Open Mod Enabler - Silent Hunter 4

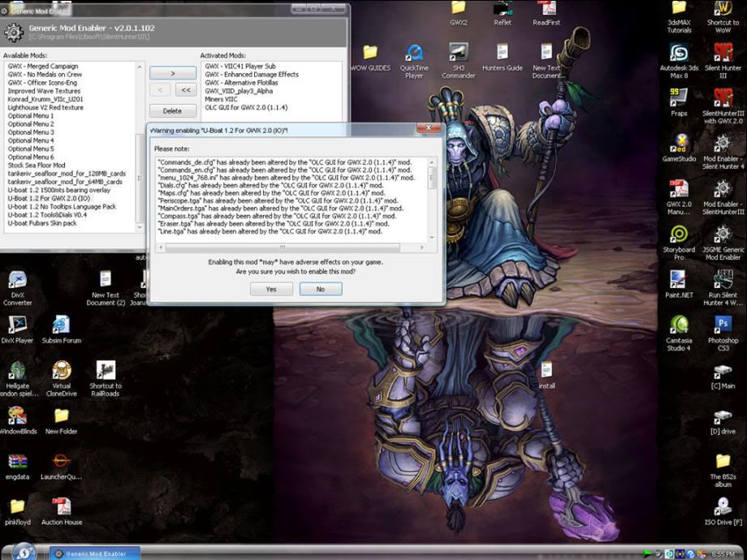723,153
